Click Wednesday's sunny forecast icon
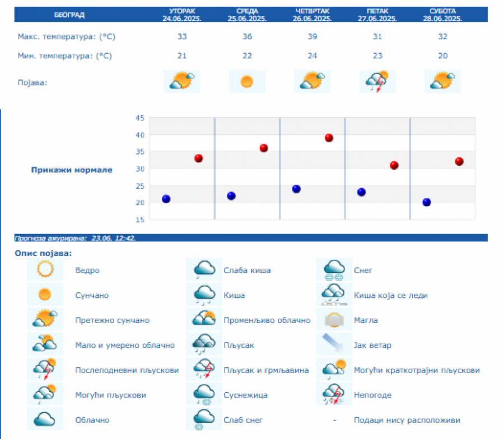The image size is (504, 439). coord(247,82)
